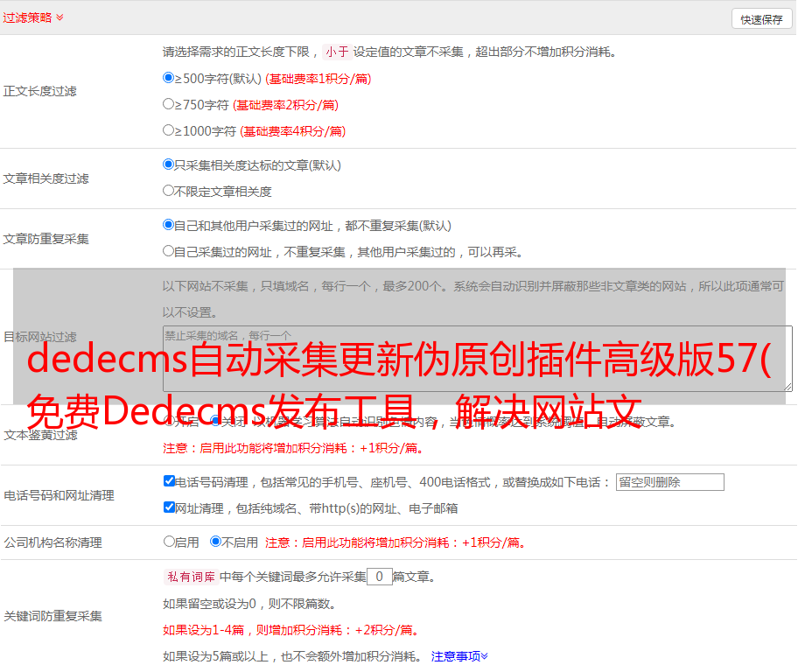Click the 私有词库 tag
Image resolution: width=798 pixels, height=672 pixels.
tap(192, 577)
